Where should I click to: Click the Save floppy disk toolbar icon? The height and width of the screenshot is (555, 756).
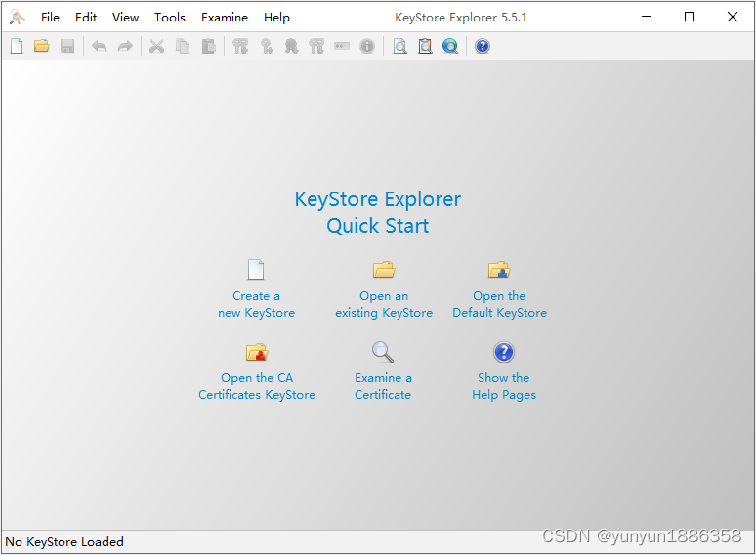(x=67, y=46)
